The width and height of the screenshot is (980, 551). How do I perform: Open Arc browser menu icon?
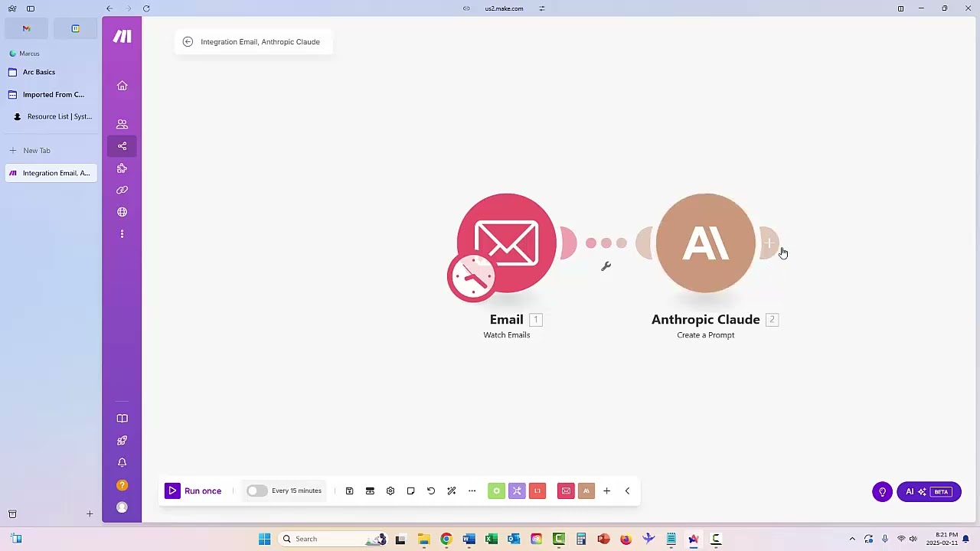tap(12, 8)
